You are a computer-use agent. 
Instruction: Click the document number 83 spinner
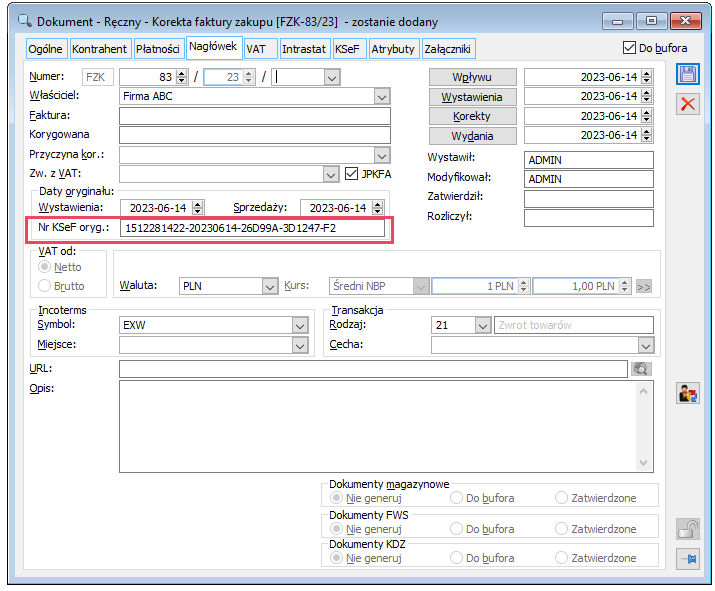[x=181, y=77]
